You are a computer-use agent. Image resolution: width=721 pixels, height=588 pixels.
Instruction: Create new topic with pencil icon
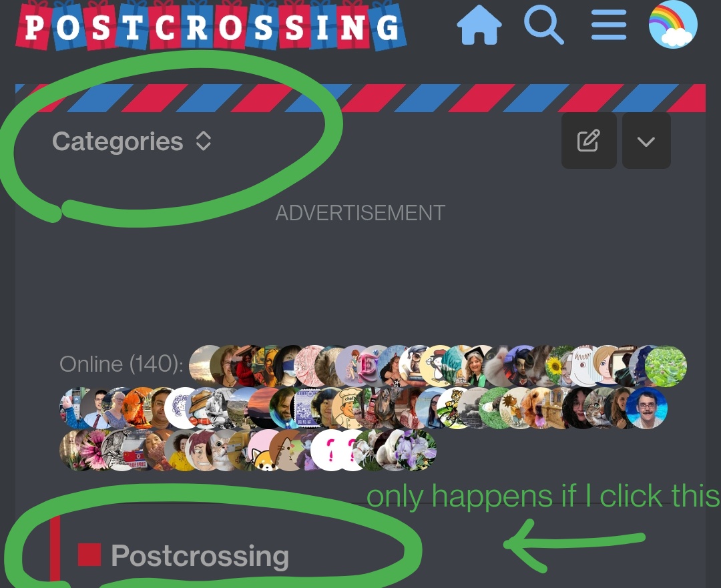589,141
